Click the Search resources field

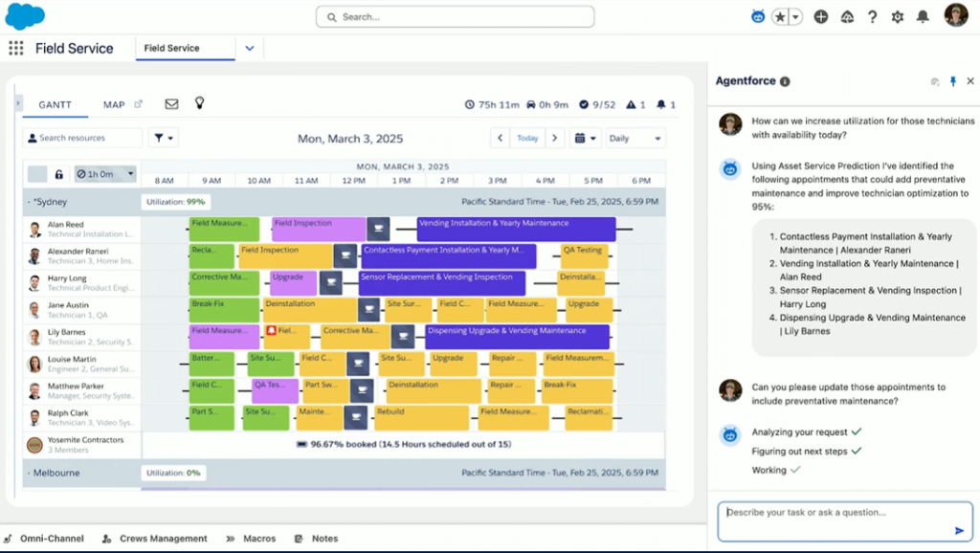[x=82, y=138]
